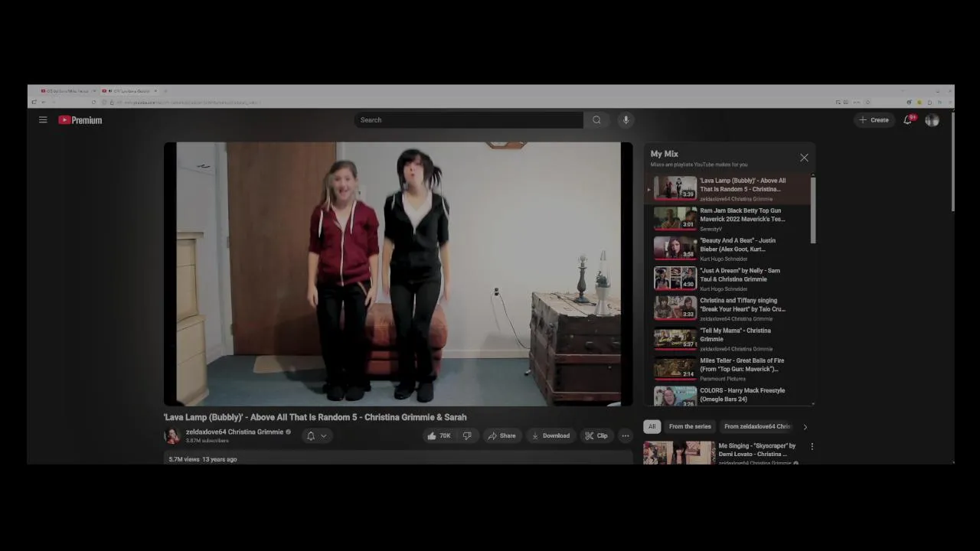This screenshot has height=551, width=980.
Task: Create a Clip from the video
Action: pyautogui.click(x=596, y=435)
